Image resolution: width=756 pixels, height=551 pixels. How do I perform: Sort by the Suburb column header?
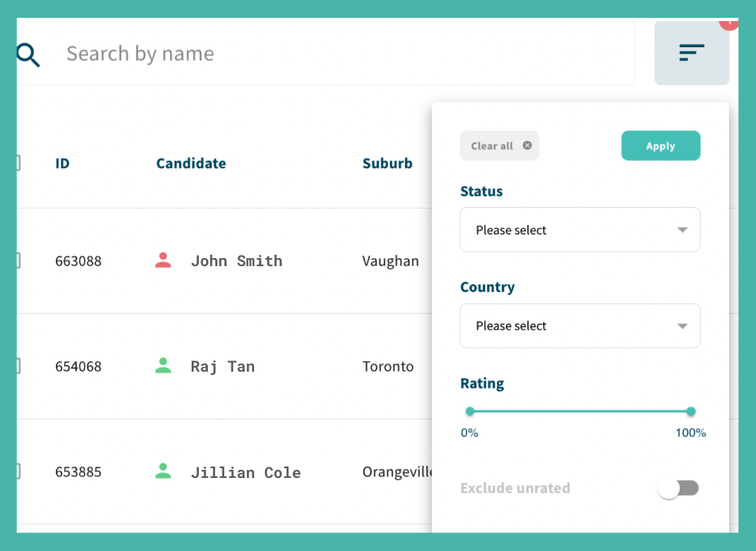[387, 163]
